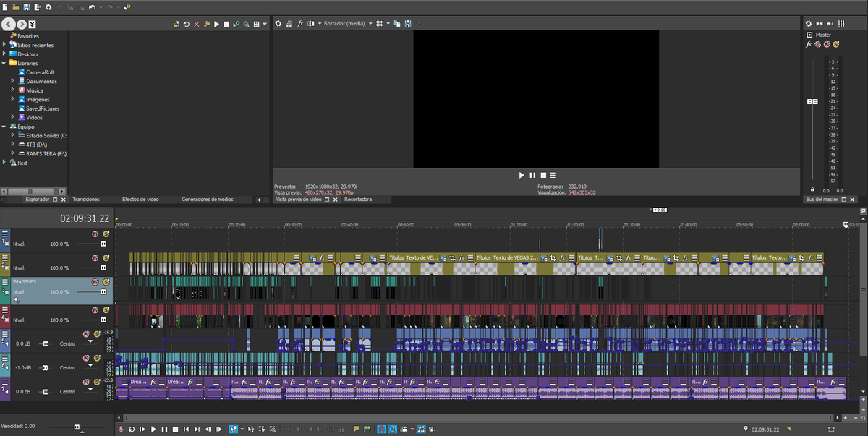Stop preview in the Explorer toolbar

pos(226,24)
